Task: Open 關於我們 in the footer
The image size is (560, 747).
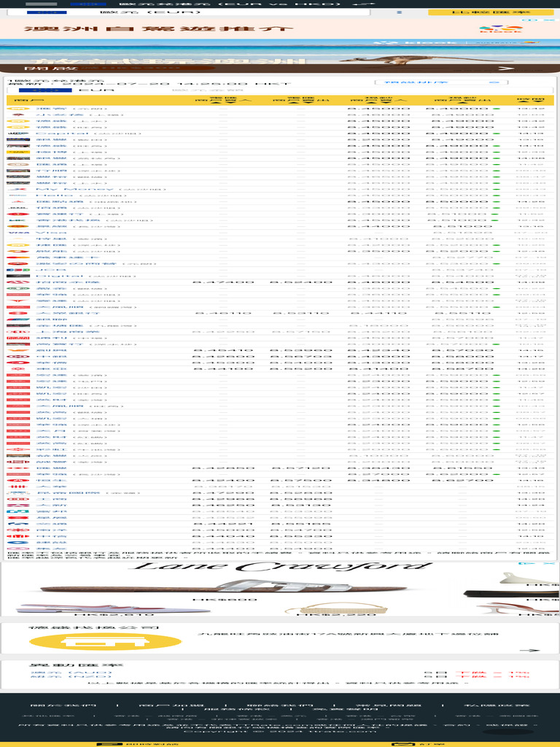Action: (x=63, y=705)
